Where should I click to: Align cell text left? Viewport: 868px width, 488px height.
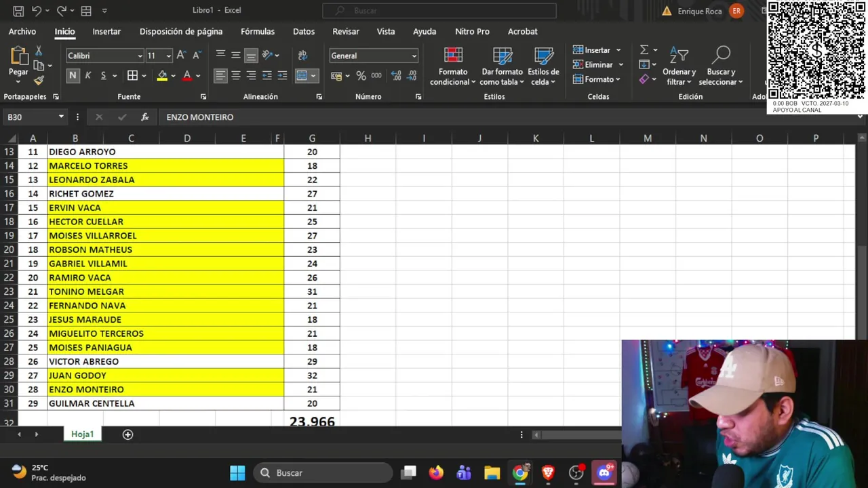point(220,76)
